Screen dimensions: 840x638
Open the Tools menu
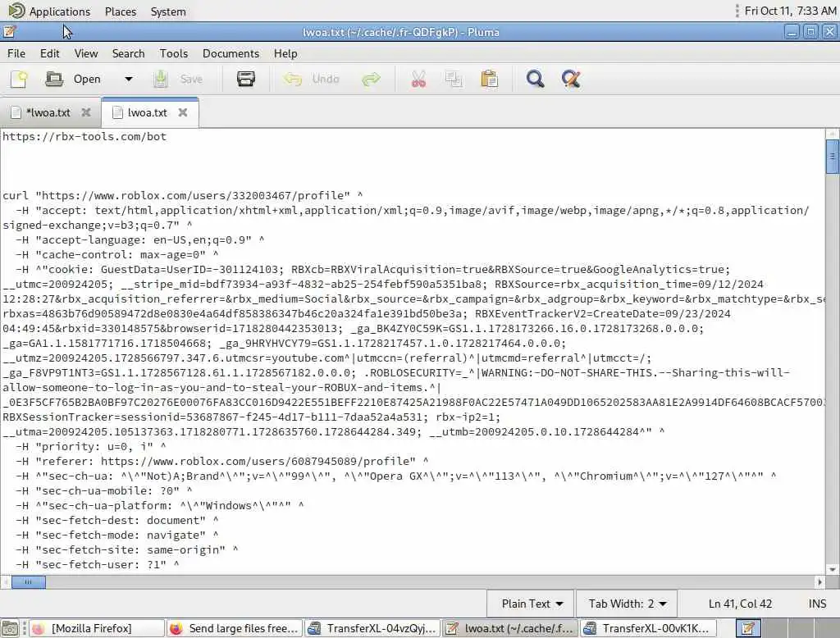click(174, 53)
